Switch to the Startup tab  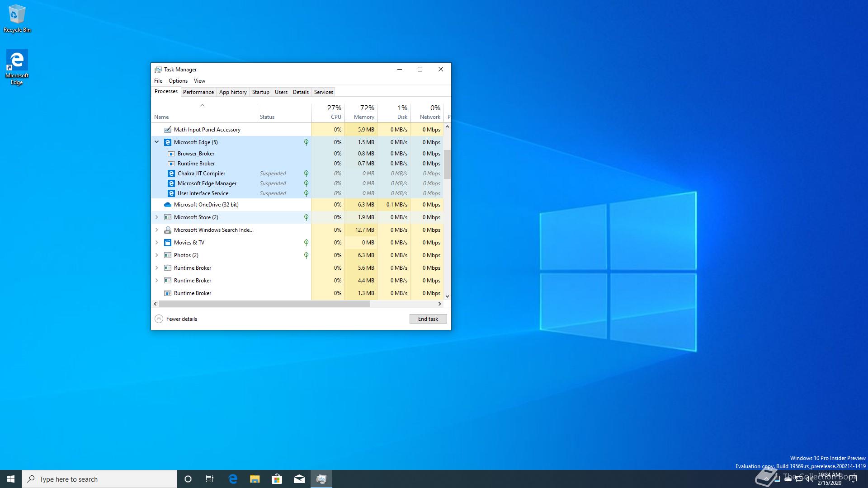[260, 92]
